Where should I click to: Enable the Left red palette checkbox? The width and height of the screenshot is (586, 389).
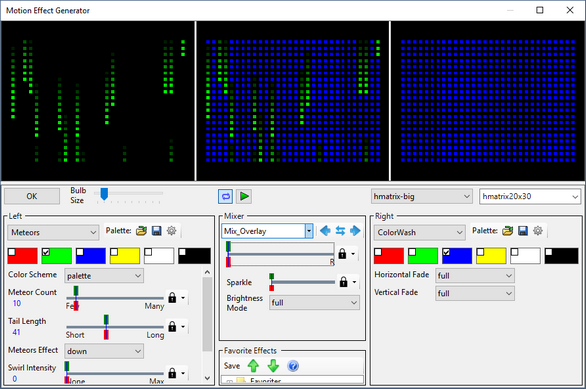(x=12, y=252)
